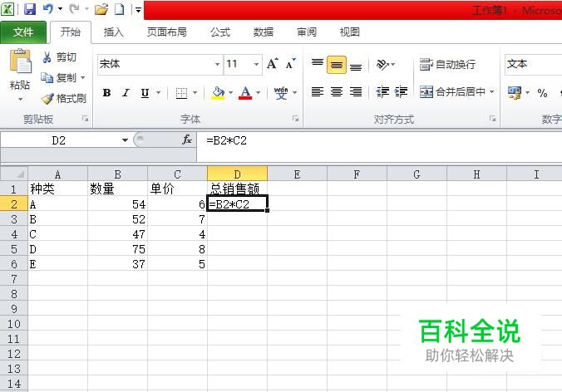Expand the 复制 copy options arrow
Image resolution: width=562 pixels, height=392 pixels.
83,77
